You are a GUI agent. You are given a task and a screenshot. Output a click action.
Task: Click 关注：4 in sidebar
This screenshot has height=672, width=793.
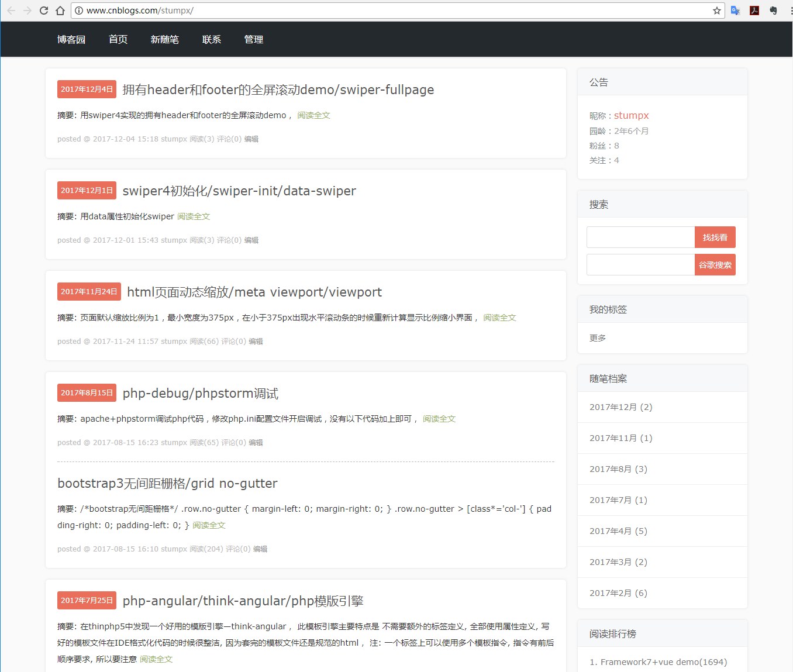604,160
